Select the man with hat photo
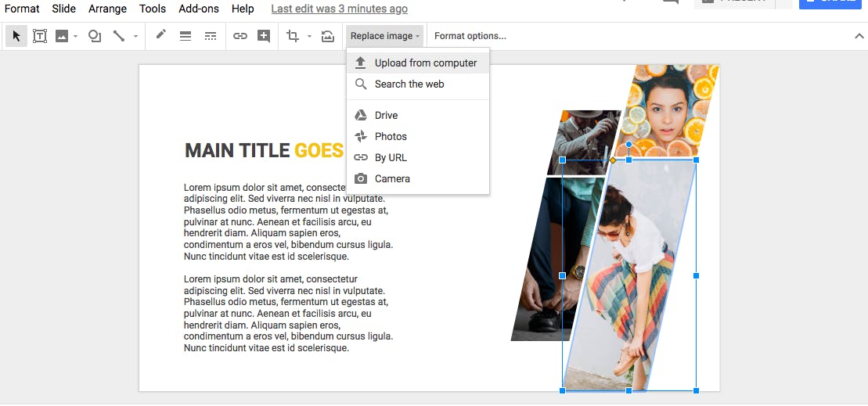This screenshot has height=406, width=868. point(584,142)
